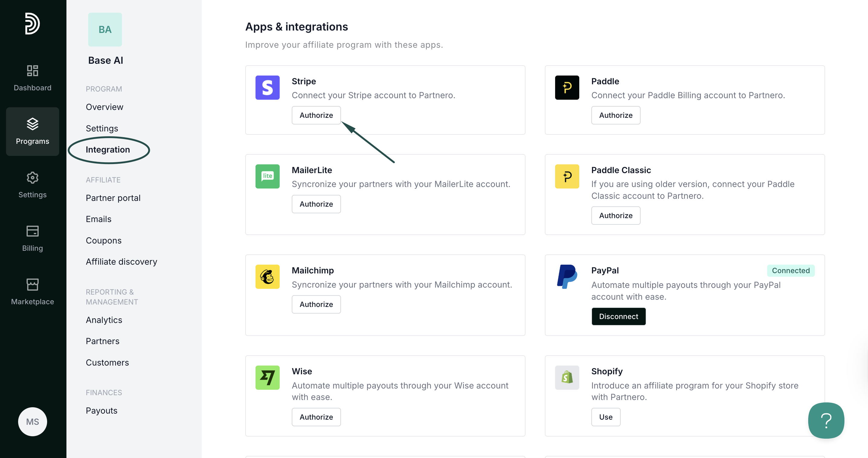Open Affiliate discovery
868x458 pixels.
point(121,262)
